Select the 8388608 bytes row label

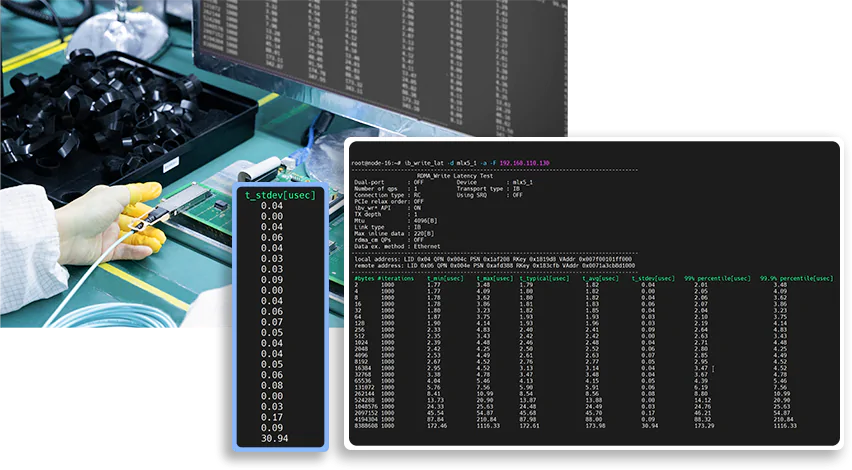pyautogui.click(x=366, y=425)
